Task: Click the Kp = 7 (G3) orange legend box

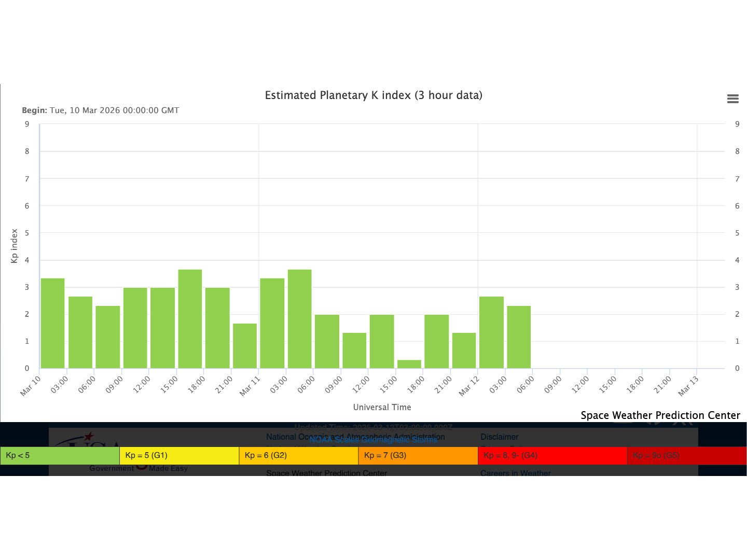Action: 418,455
